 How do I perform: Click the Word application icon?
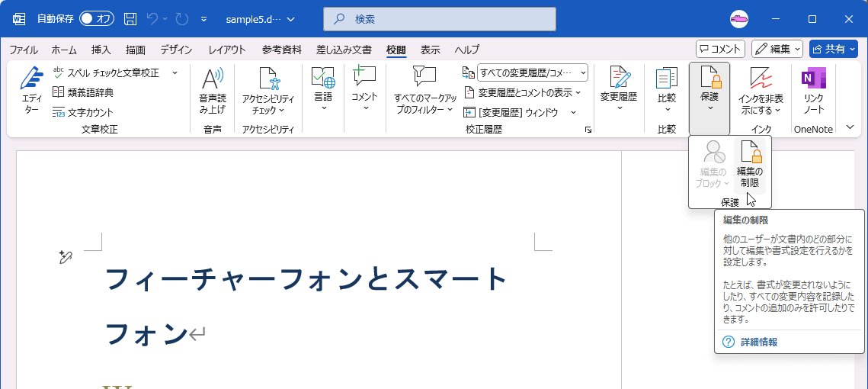tap(19, 19)
